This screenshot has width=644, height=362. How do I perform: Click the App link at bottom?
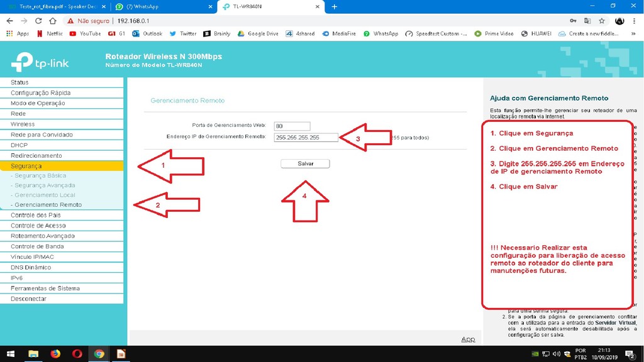[x=468, y=339]
